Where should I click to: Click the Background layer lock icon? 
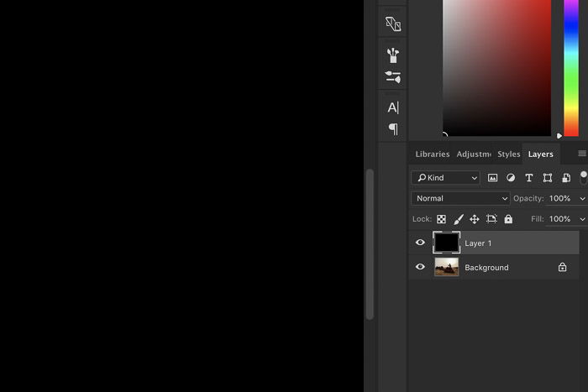(562, 267)
